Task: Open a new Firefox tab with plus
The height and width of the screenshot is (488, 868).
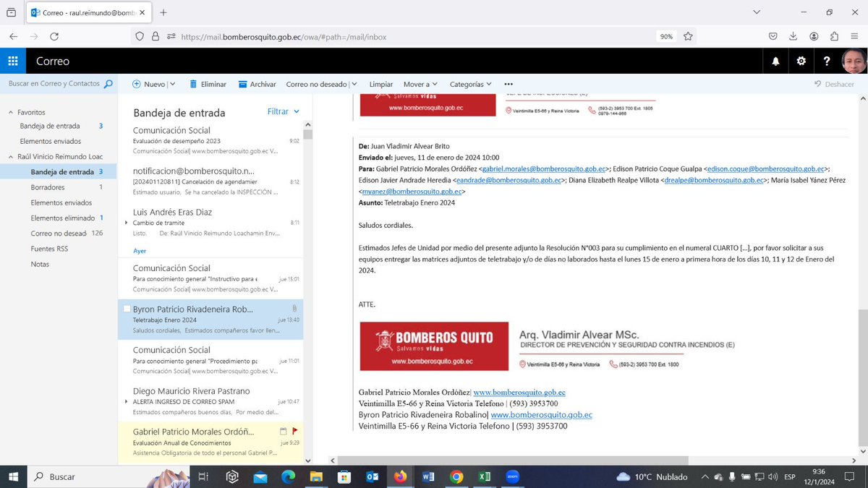Action: coord(163,12)
